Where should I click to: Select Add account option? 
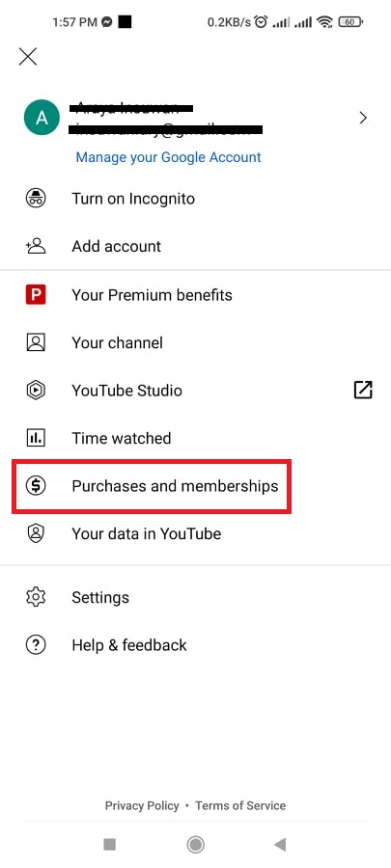pyautogui.click(x=195, y=246)
